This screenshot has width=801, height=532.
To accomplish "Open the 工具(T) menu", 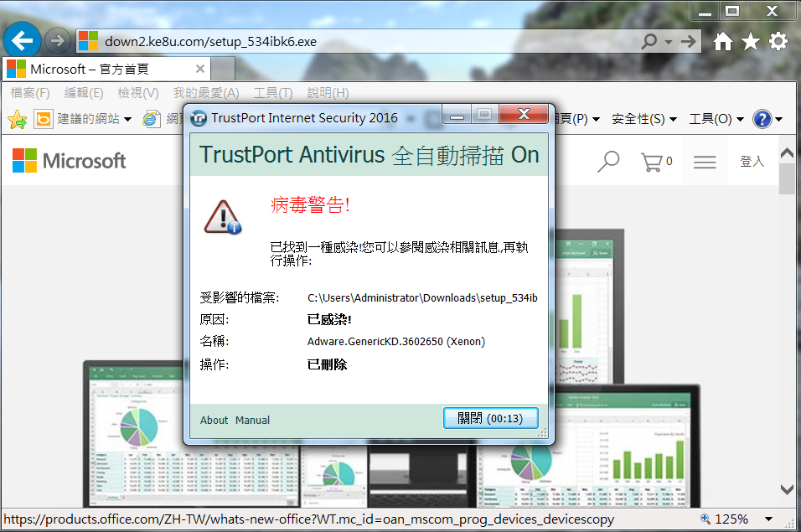I will pos(273,93).
